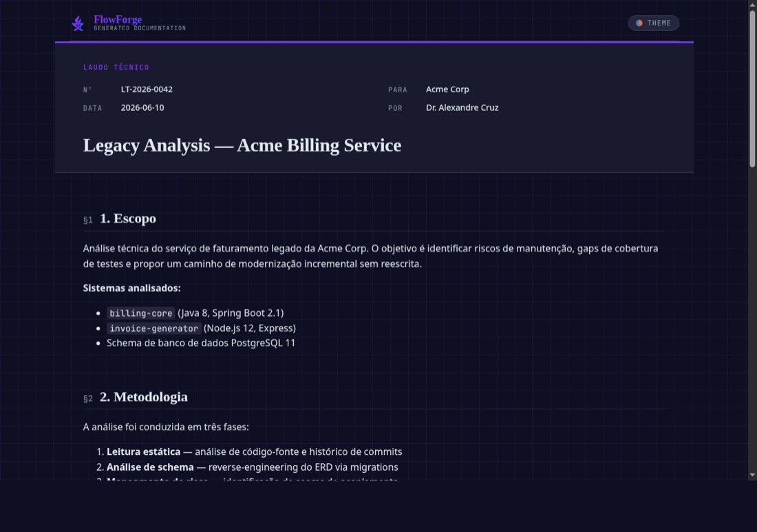Image resolution: width=757 pixels, height=532 pixels.
Task: Click the Leitura estática list item
Action: tap(255, 452)
